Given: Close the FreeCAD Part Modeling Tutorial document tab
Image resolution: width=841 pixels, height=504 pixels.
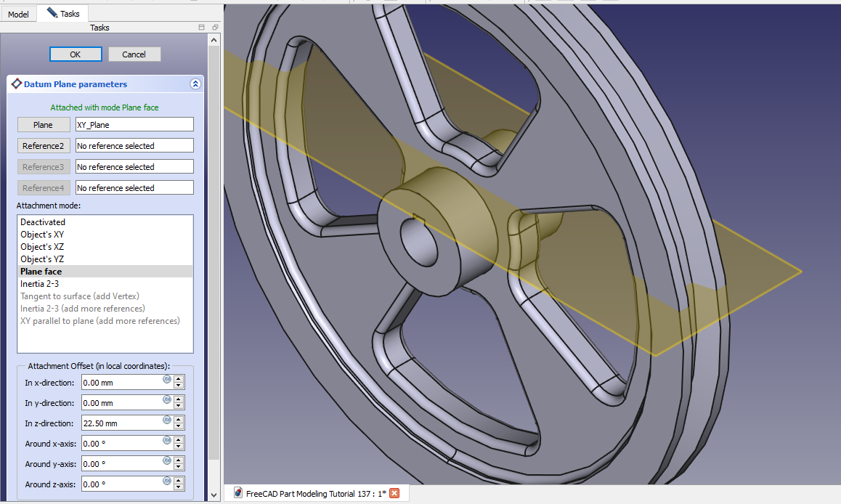Looking at the screenshot, I should pyautogui.click(x=394, y=493).
